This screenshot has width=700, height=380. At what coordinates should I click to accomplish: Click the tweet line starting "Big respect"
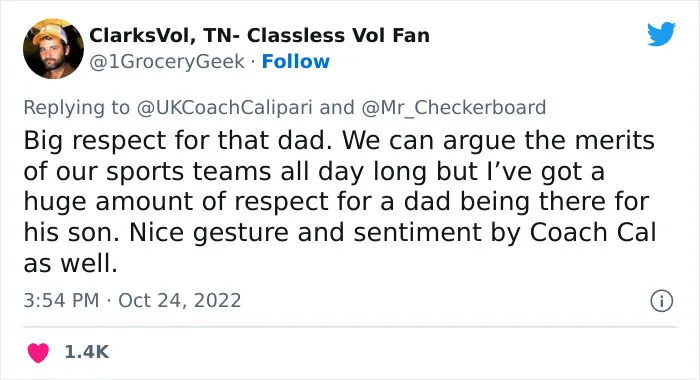[x=339, y=141]
